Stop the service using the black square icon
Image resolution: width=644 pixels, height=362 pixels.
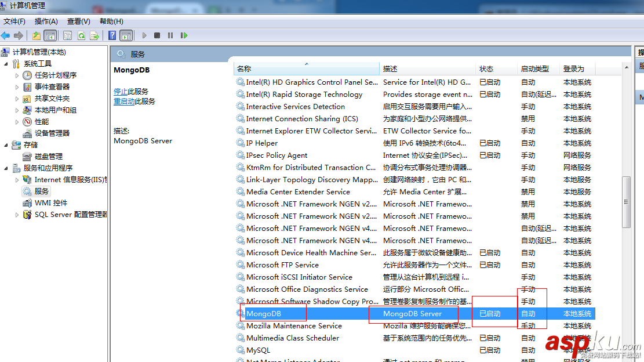[x=155, y=35]
